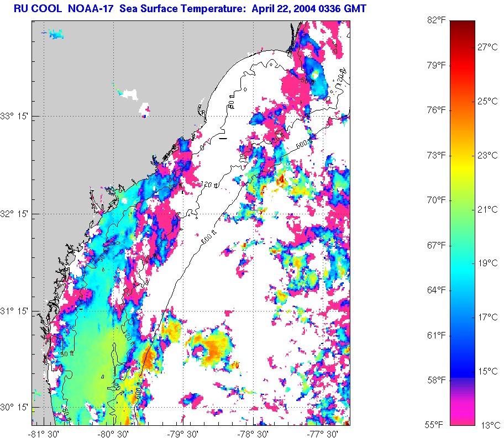Click the 67°F label on the color scale
This screenshot has width=504, height=438.
click(436, 245)
